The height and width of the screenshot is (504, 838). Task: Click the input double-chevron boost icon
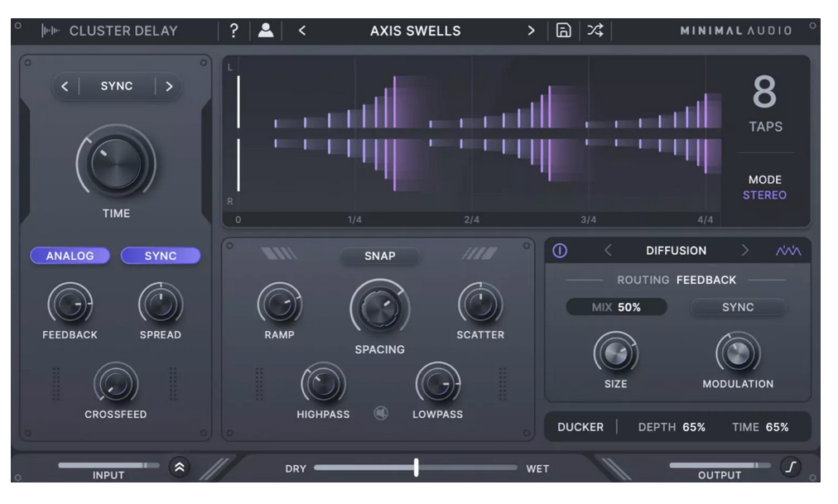click(180, 468)
